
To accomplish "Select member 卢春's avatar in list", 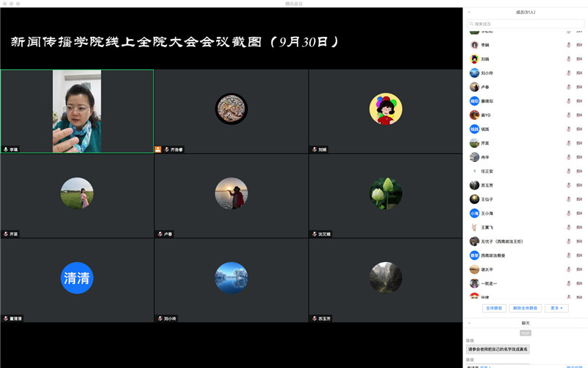I will tap(474, 87).
